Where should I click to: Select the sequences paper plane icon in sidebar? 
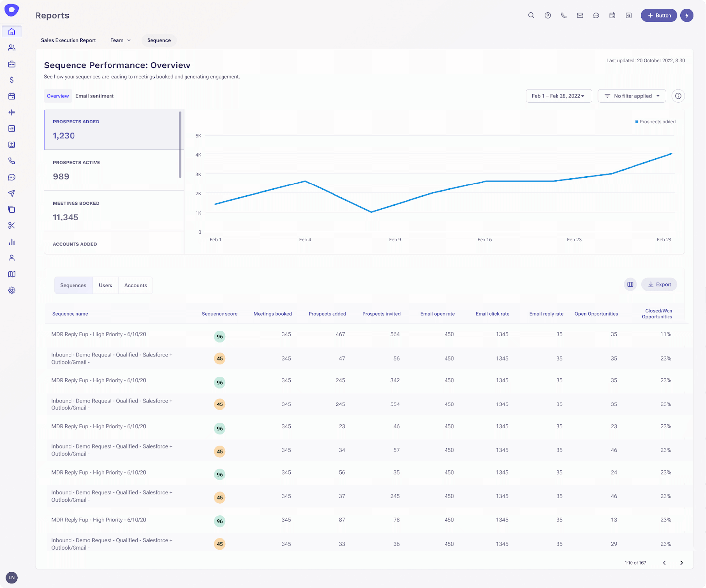click(x=11, y=193)
